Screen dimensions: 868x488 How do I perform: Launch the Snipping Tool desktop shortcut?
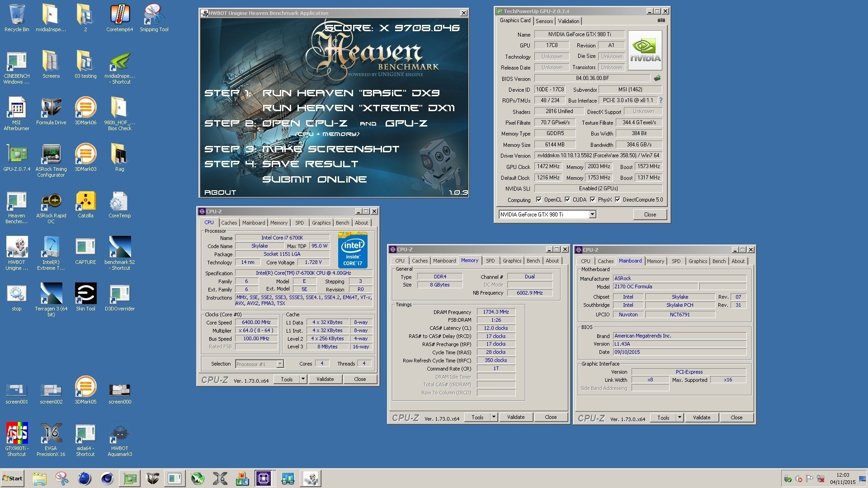(x=154, y=18)
